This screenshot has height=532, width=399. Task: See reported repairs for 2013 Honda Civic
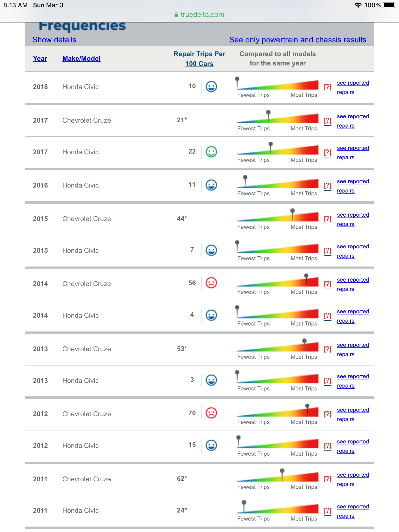click(353, 381)
